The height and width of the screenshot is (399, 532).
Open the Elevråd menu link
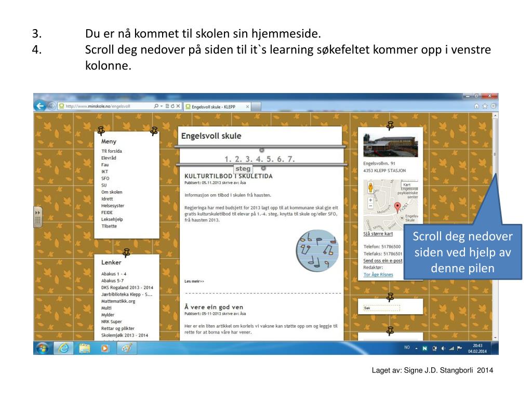[x=109, y=158]
